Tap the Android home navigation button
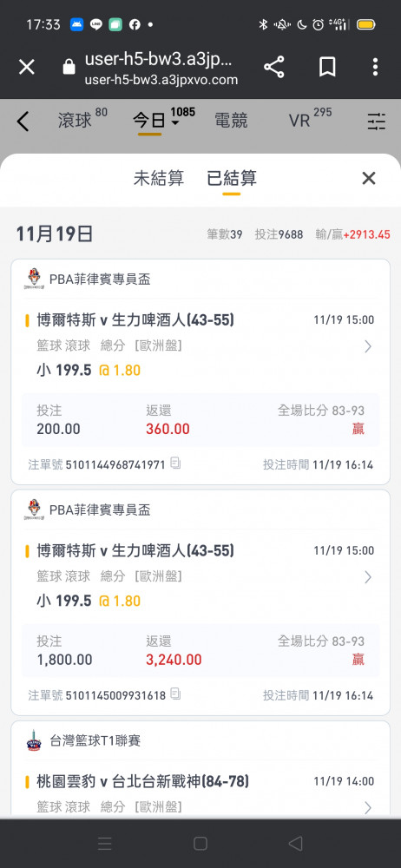The height and width of the screenshot is (868, 401). click(x=200, y=843)
